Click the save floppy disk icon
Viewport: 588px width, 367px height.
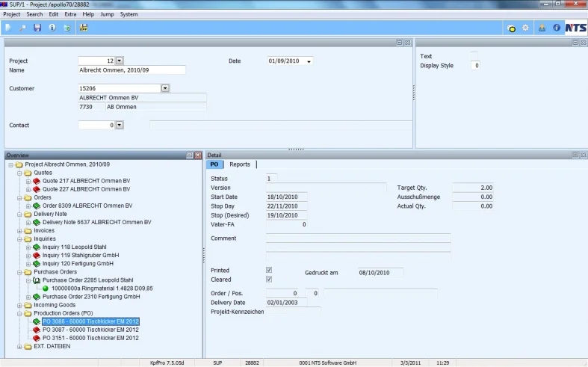click(37, 28)
